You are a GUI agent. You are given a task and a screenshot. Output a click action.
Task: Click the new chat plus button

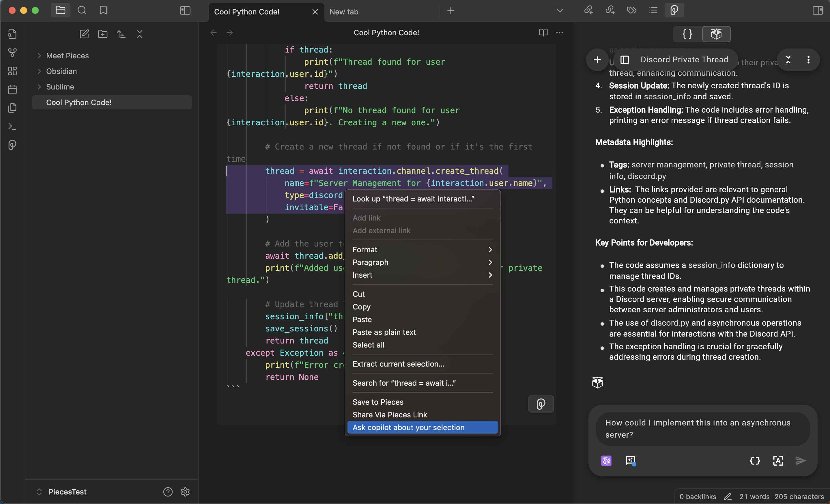coord(597,60)
